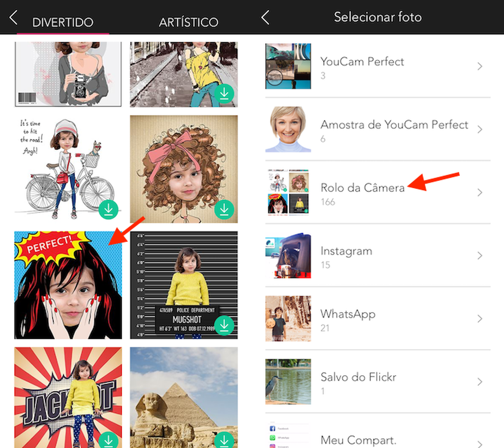Download the police Mugshot template
The image size is (504, 448).
coord(224,325)
